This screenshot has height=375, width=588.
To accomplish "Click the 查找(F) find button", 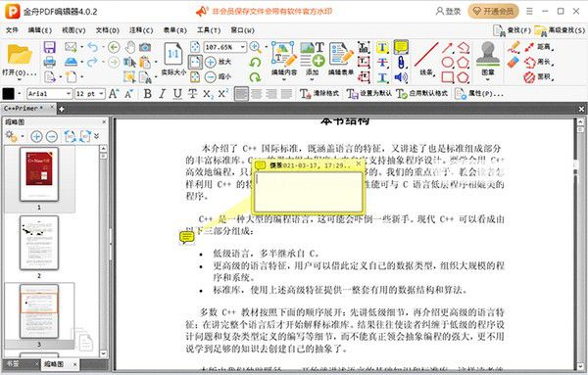I will (513, 30).
